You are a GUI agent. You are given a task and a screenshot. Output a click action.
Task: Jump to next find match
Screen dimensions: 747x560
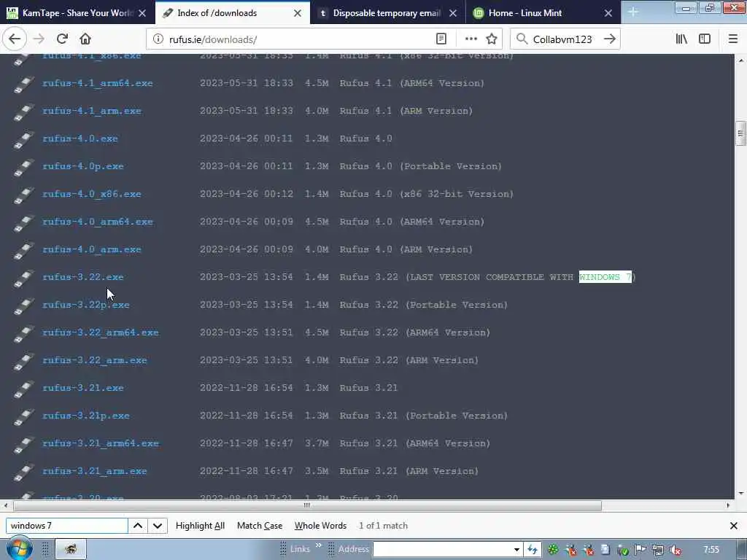[158, 526]
